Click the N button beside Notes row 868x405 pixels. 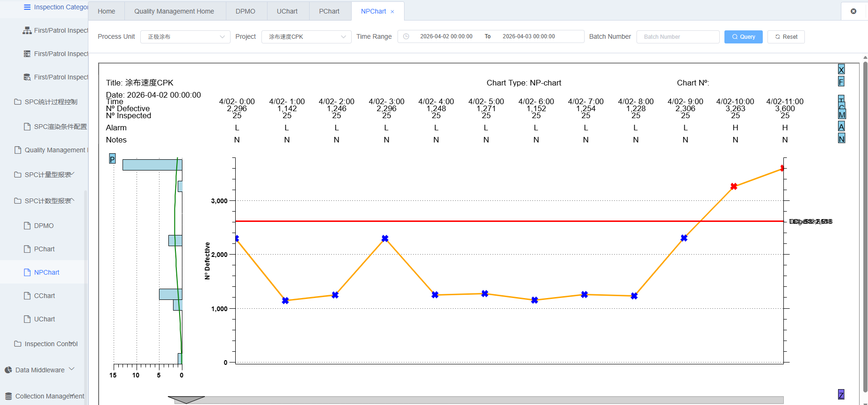(x=841, y=139)
